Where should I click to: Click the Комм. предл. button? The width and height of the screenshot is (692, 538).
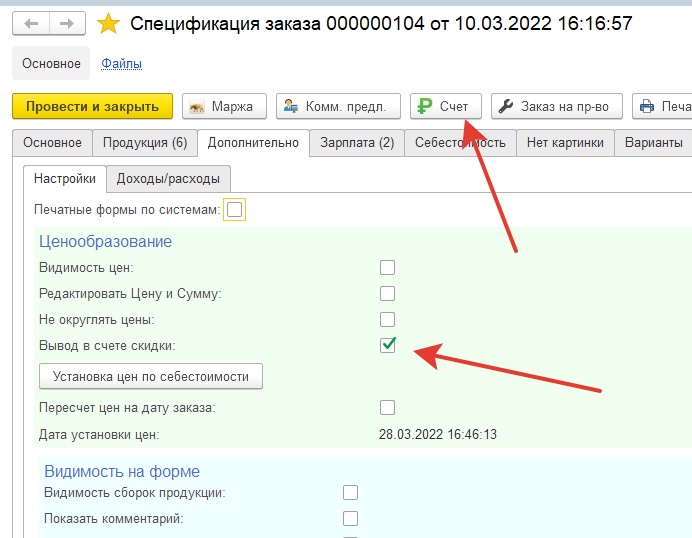point(338,106)
